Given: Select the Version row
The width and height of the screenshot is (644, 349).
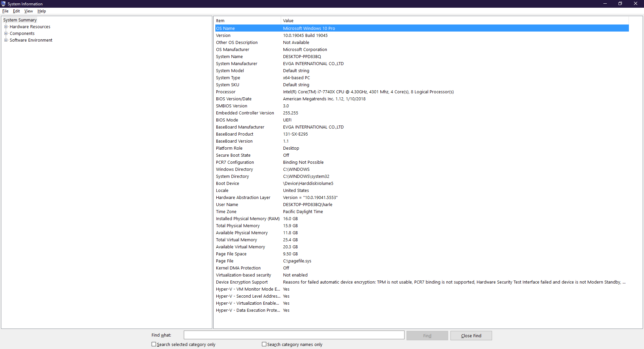Looking at the screenshot, I should tap(422, 36).
